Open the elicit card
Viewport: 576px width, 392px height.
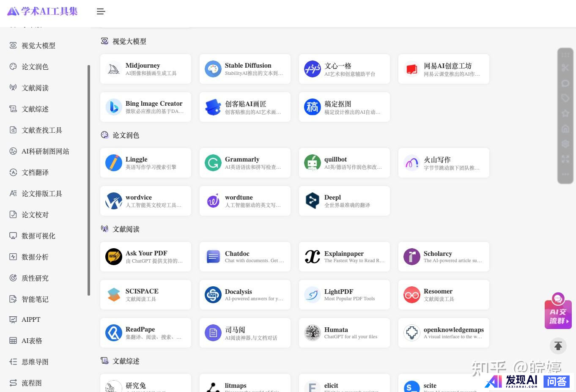coord(344,383)
